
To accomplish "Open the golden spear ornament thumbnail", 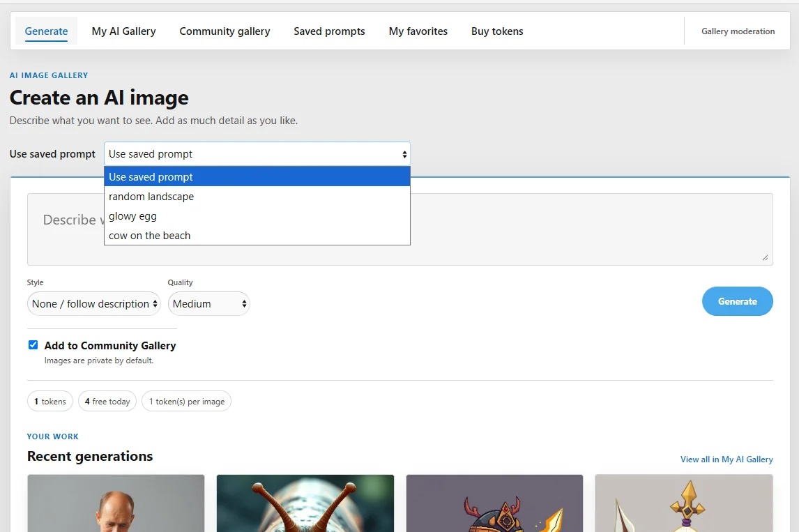I will [x=684, y=503].
